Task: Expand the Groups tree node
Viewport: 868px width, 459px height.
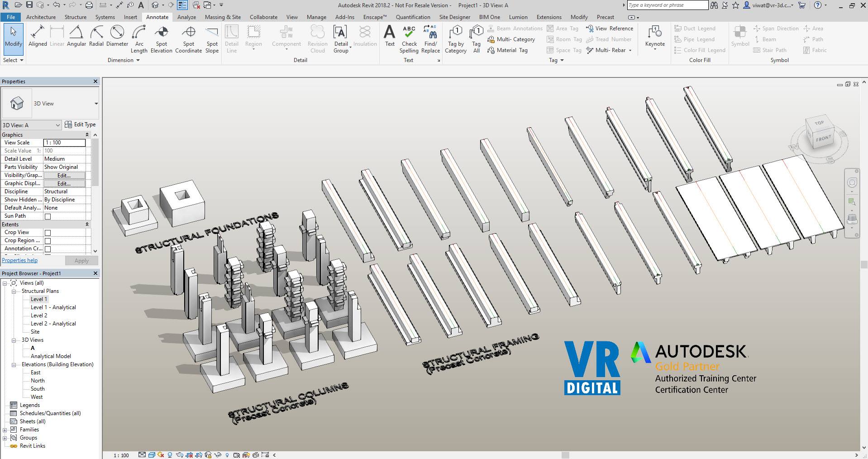Action: 5,438
